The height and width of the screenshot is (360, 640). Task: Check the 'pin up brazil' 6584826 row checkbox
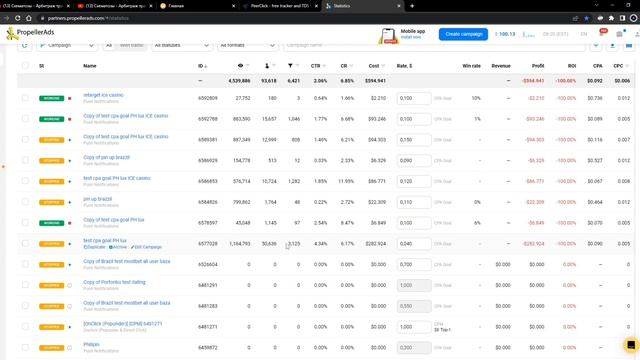[25, 202]
